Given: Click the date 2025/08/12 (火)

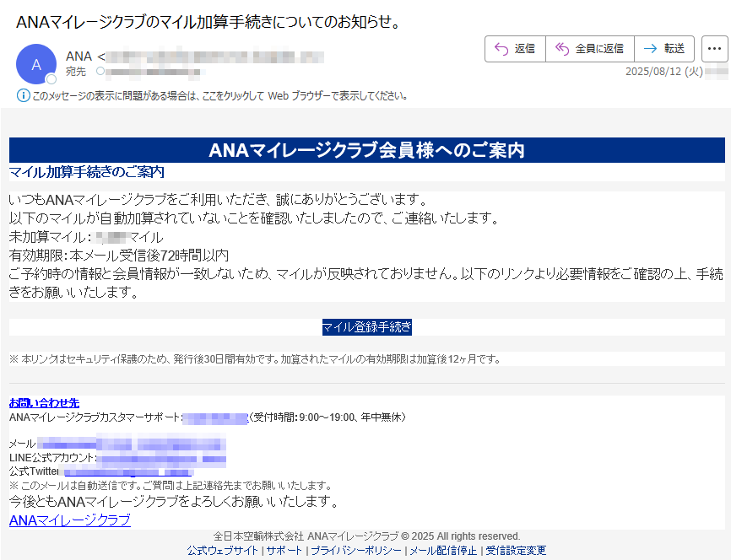Looking at the screenshot, I should pyautogui.click(x=663, y=72).
